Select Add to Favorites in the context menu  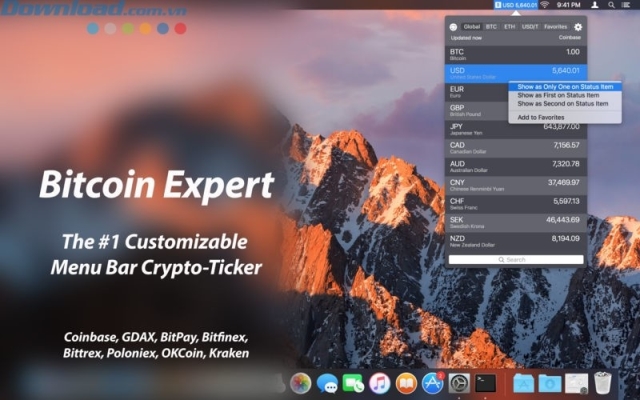click(565, 118)
